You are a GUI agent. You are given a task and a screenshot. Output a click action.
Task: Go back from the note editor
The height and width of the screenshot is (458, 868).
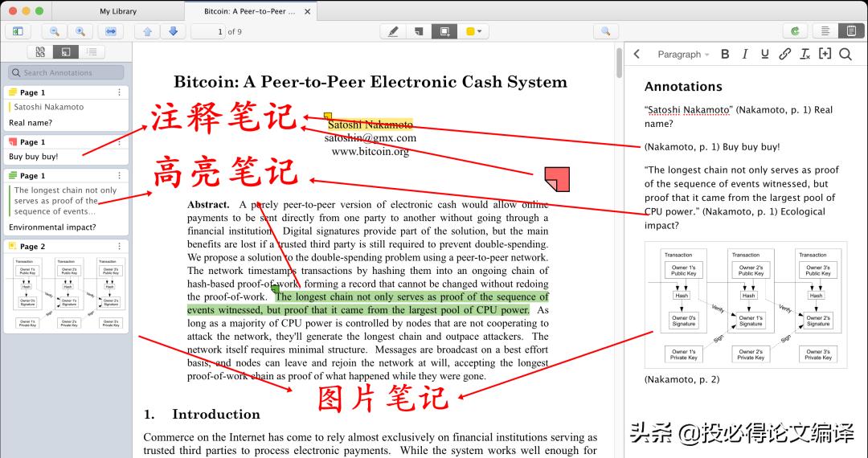[x=637, y=54]
